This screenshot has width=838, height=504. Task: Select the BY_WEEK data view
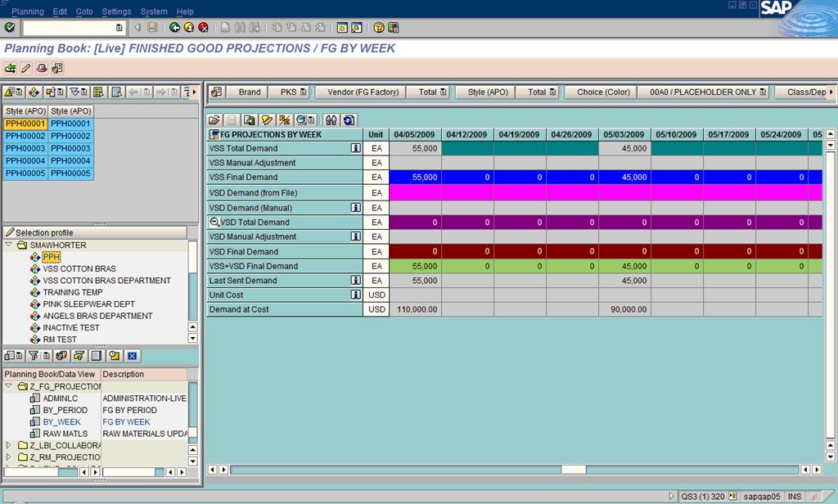point(61,421)
